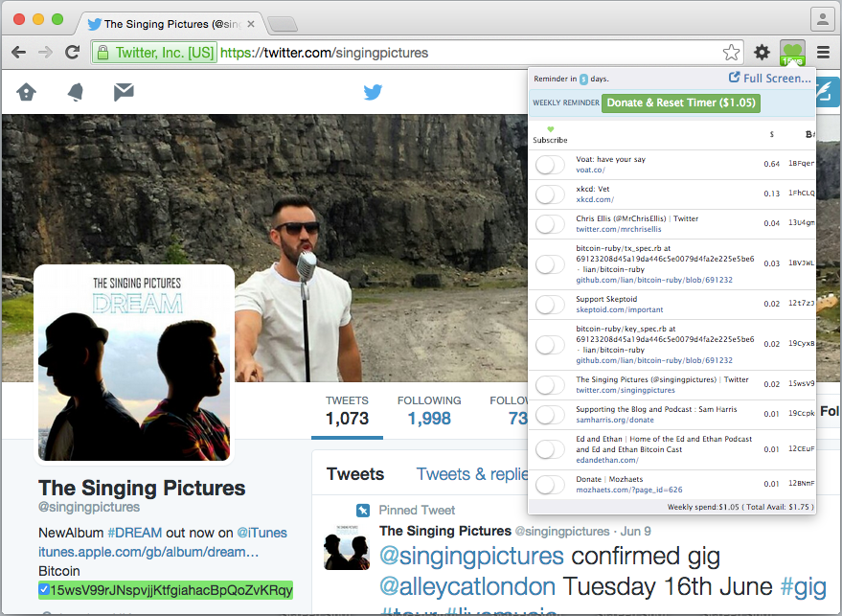Click the Full Screen link icon
This screenshot has height=616, width=842.
[734, 78]
